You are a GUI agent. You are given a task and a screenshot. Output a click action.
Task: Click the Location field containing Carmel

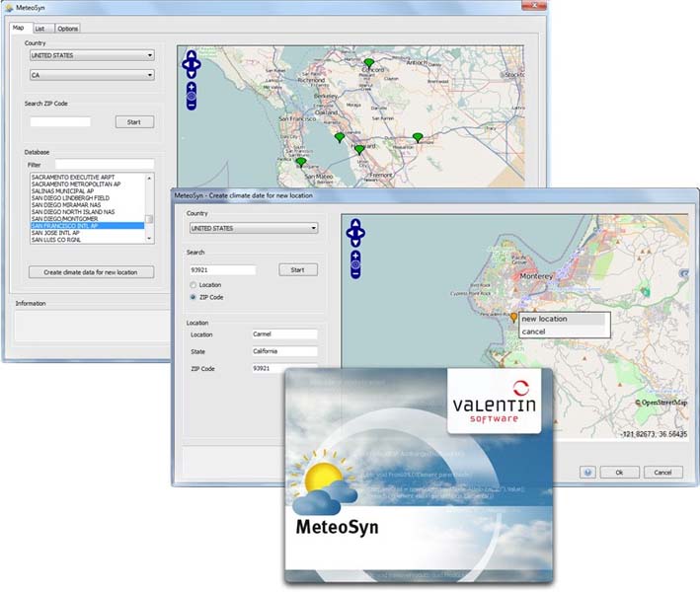coord(284,334)
